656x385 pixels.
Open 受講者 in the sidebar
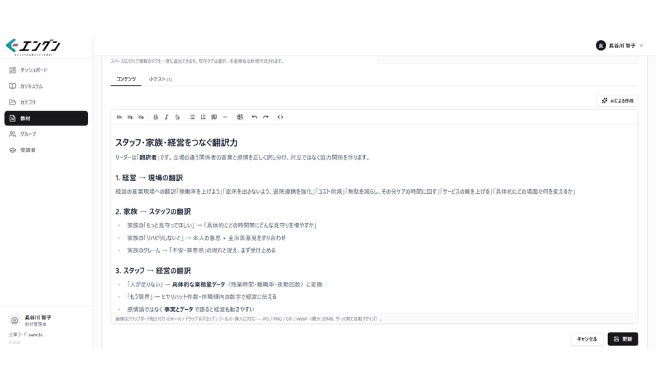(46, 150)
